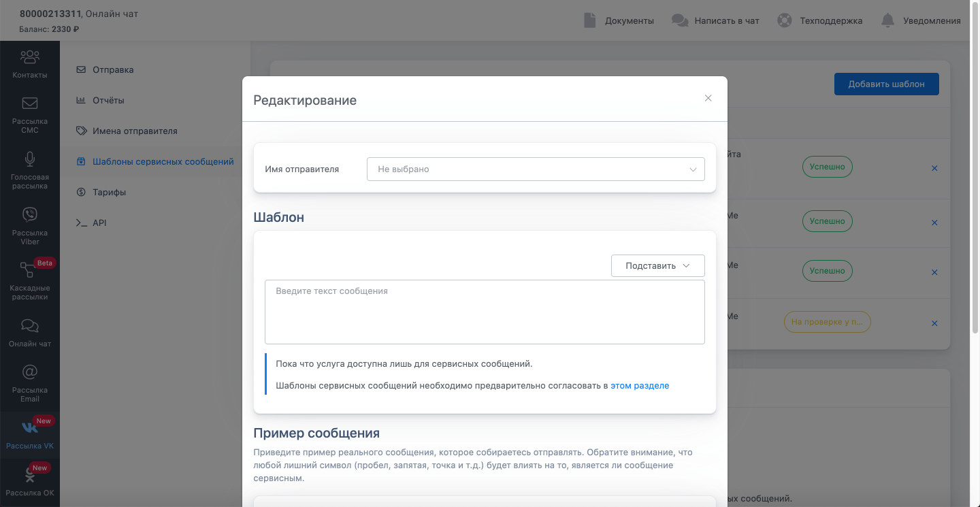Open the Отправка menu item

pyautogui.click(x=112, y=69)
